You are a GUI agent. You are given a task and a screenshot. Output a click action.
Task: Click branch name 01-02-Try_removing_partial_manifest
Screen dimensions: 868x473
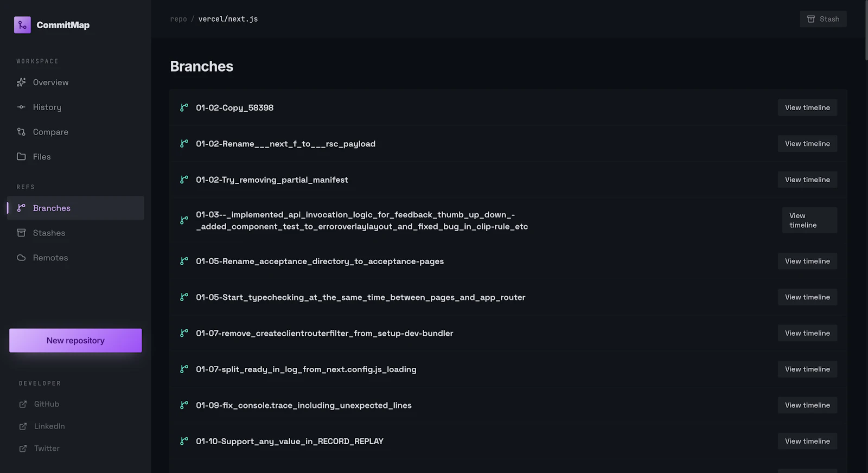tap(272, 180)
